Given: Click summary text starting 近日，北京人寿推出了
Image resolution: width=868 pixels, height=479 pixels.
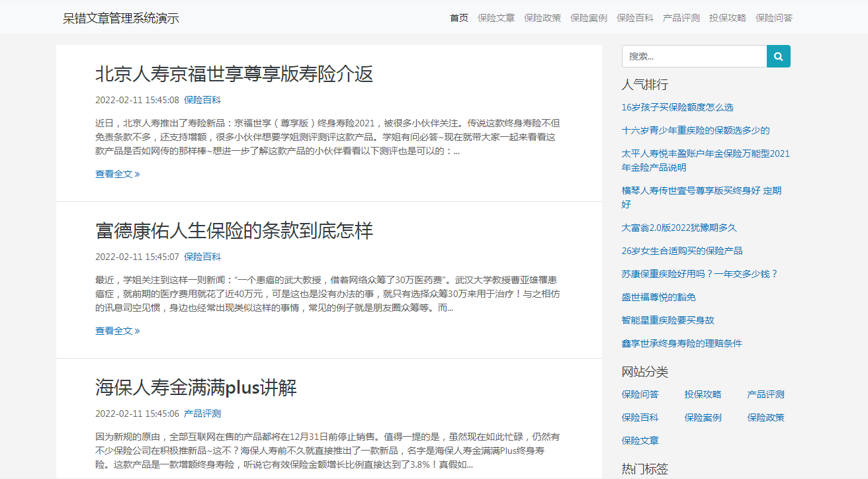Looking at the screenshot, I should [328, 137].
